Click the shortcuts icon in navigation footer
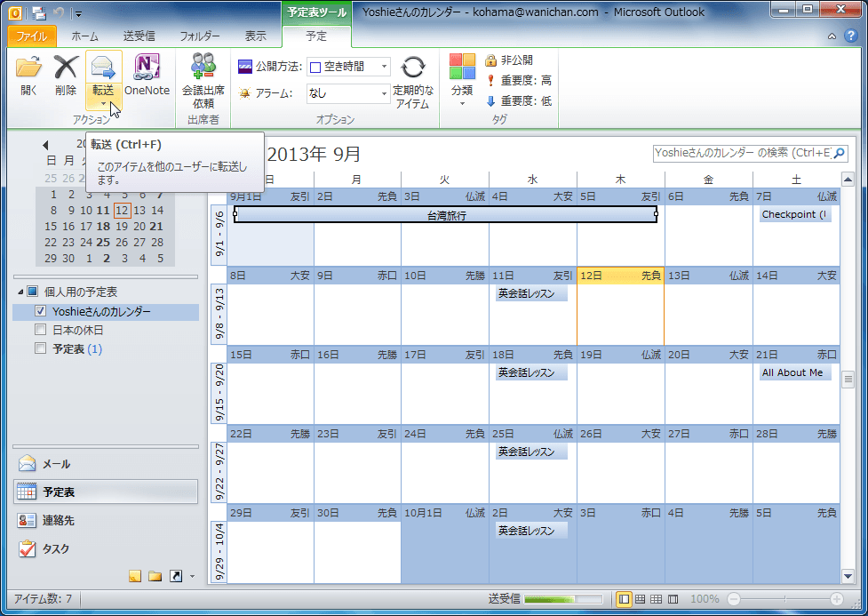Screen dimensions: 868x616 tap(176, 576)
